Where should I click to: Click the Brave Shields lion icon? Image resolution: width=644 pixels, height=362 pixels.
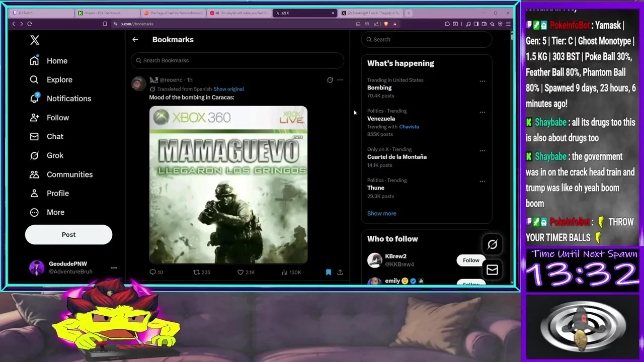coord(386,24)
